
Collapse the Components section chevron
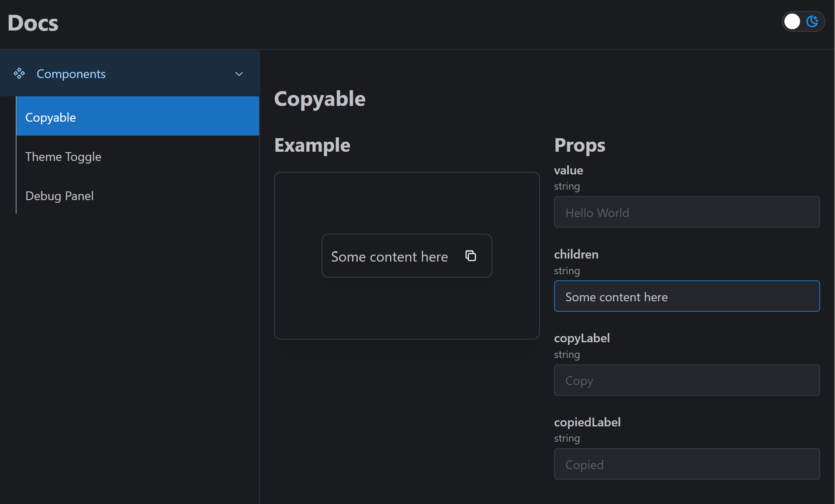point(239,74)
